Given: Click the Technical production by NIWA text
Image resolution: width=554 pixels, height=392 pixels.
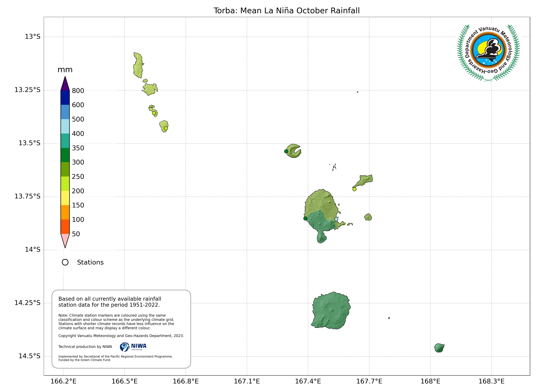Looking at the screenshot, I should pyautogui.click(x=85, y=347).
